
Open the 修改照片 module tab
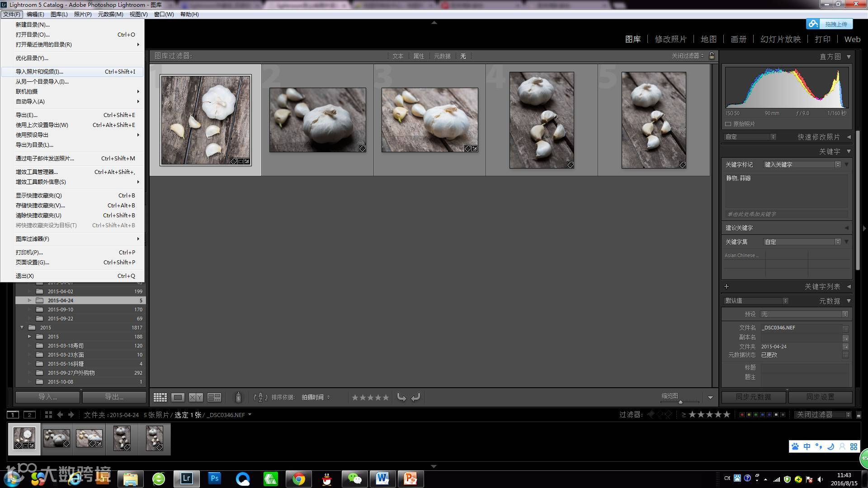tap(670, 39)
